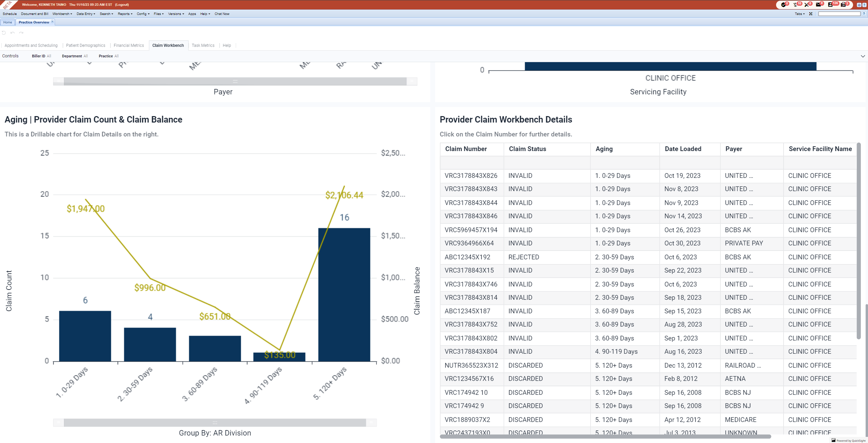
Task: Open the fax icon showing 5 items
Action: pos(843,5)
